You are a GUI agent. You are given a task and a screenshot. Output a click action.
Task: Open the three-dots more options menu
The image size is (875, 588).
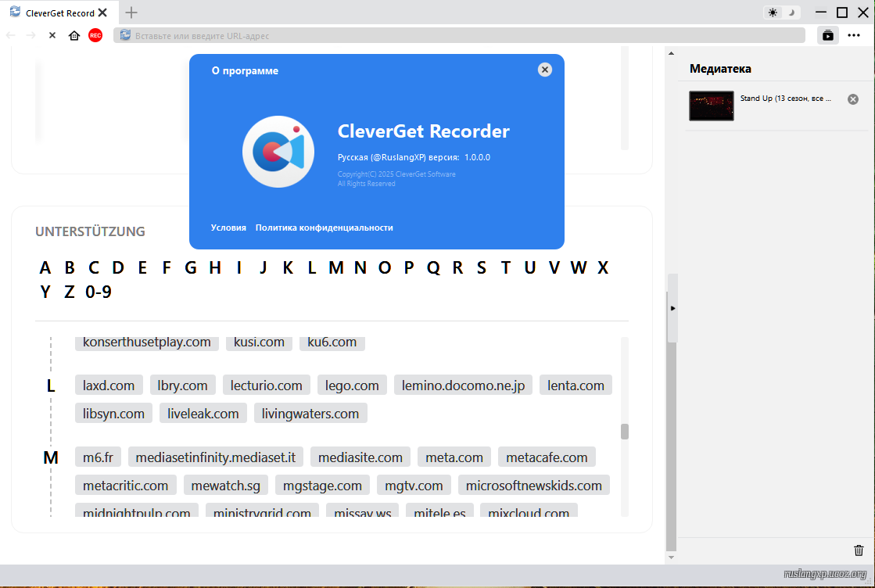point(854,35)
